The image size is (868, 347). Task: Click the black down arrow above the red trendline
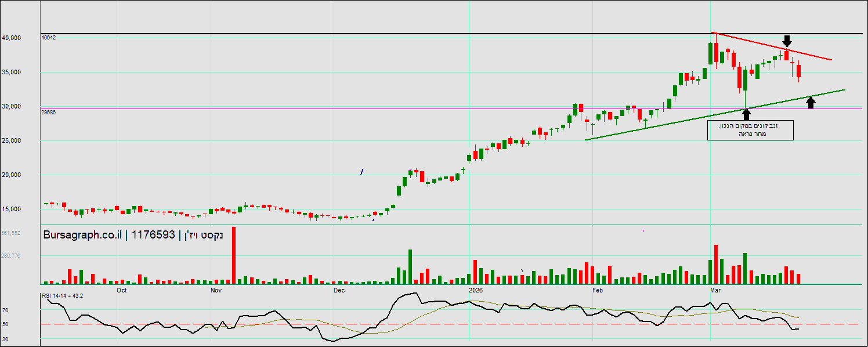point(787,41)
